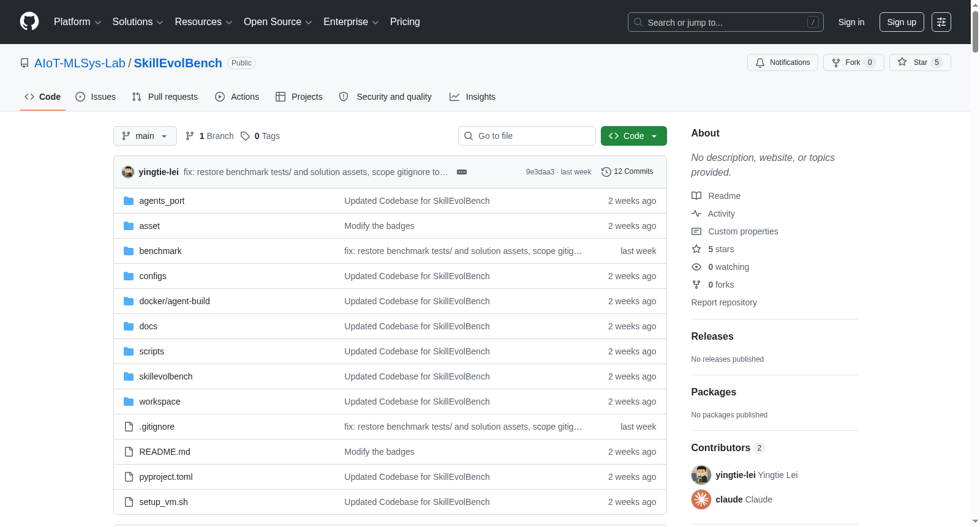Image resolution: width=980 pixels, height=527 pixels.
Task: Switch to Security and quality tab
Action: pos(385,97)
